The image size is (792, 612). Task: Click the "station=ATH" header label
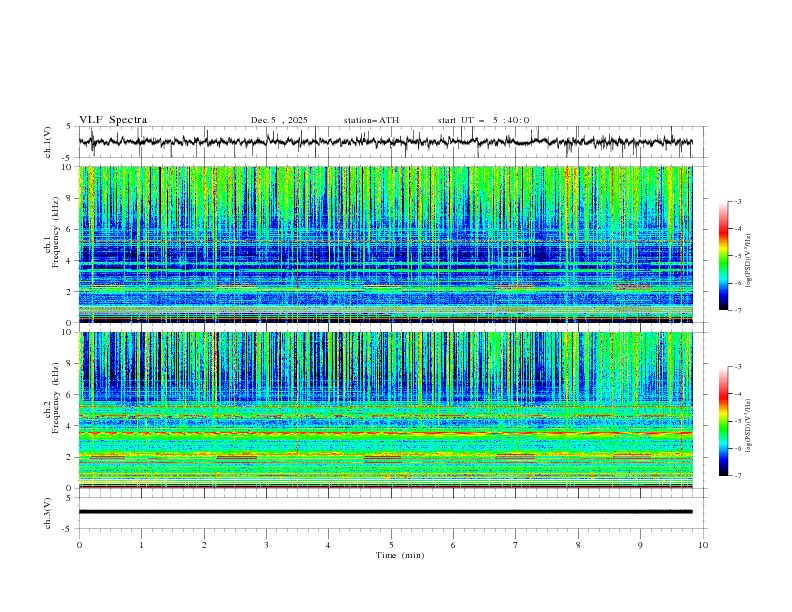click(371, 120)
